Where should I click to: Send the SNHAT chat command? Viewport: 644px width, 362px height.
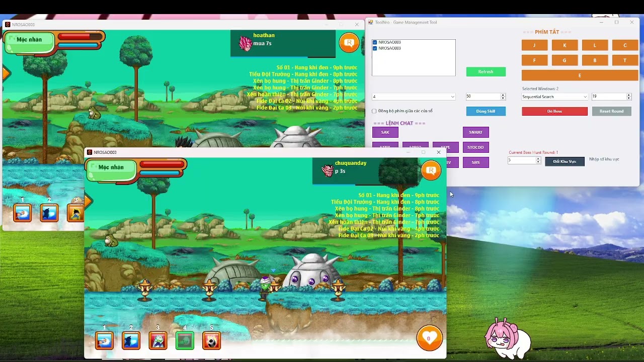pos(476,132)
